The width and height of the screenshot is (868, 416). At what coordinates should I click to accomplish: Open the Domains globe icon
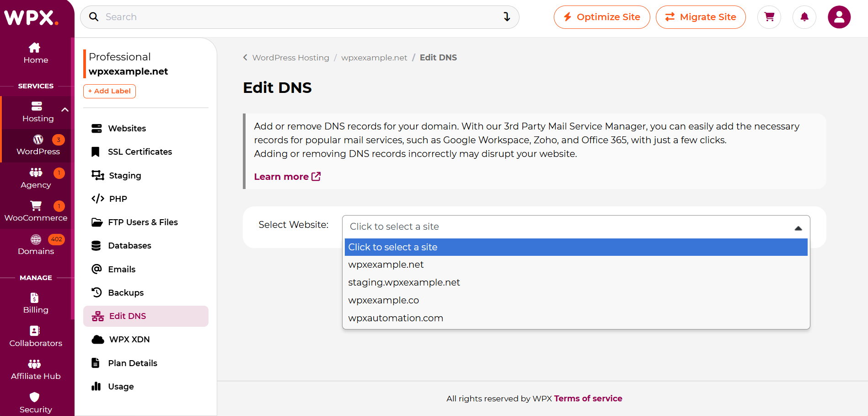point(36,239)
